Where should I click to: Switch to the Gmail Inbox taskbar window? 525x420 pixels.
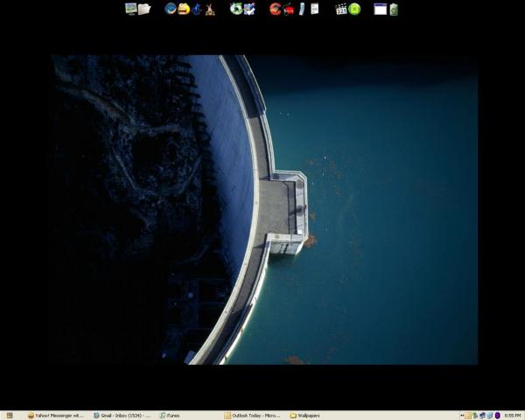click(x=122, y=416)
